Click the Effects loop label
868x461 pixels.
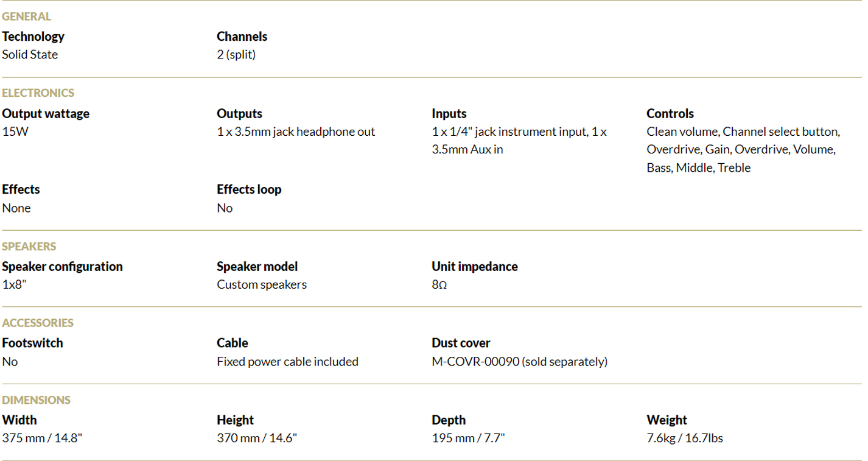click(249, 189)
